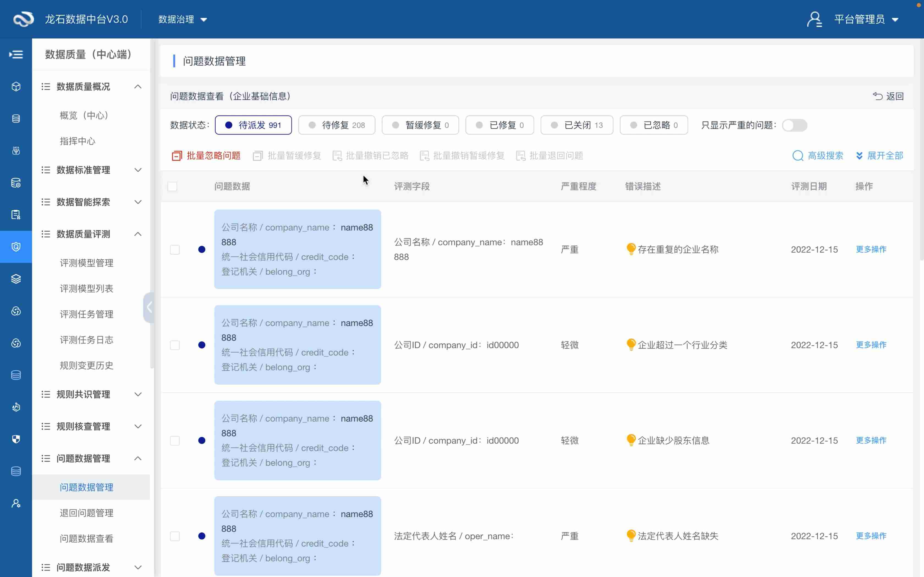924x577 pixels.
Task: Click the cube icon in left rail
Action: (16, 87)
